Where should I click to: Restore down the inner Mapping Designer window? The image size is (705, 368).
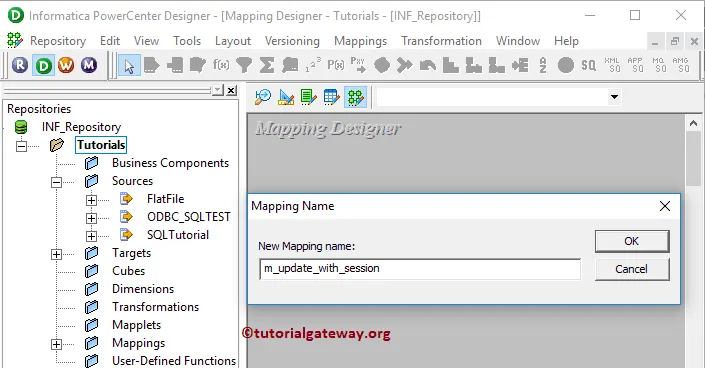coord(674,42)
